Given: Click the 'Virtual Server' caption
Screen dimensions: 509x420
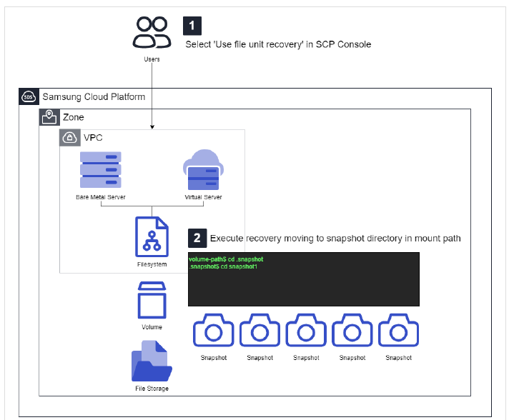Looking at the screenshot, I should [x=203, y=197].
